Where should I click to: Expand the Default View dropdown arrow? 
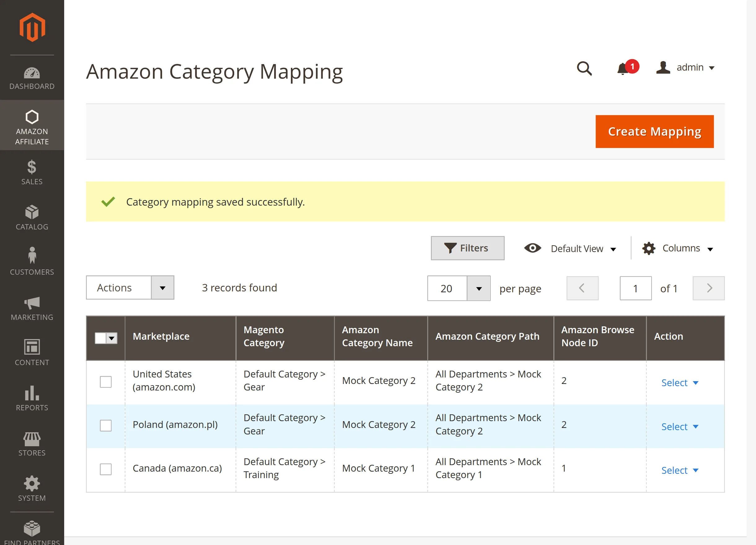[613, 249]
